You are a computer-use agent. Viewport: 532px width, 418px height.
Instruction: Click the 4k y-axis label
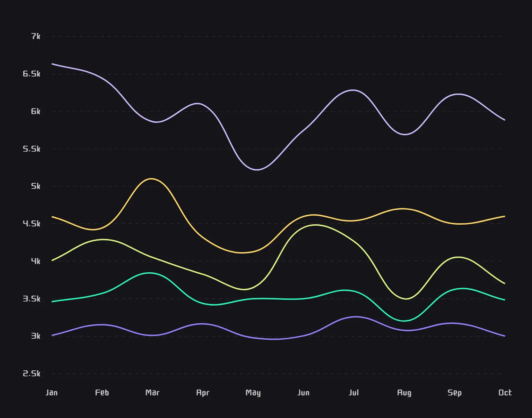point(36,261)
